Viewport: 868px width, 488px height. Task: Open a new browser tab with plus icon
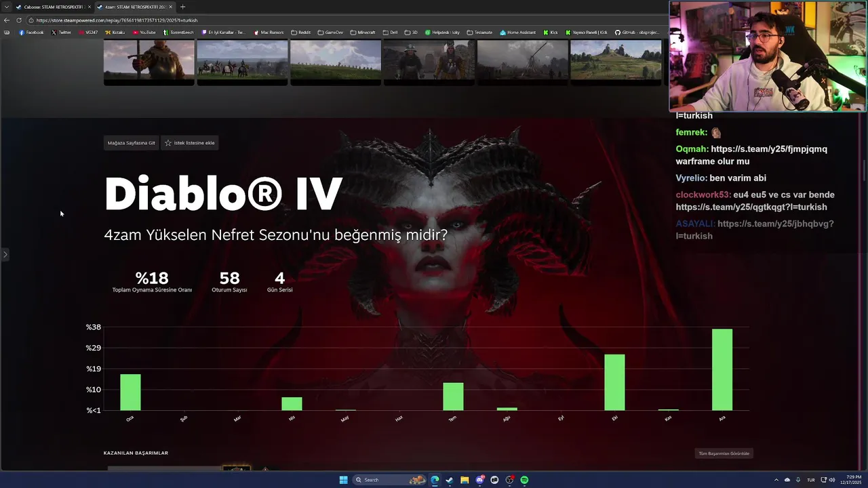tap(182, 7)
